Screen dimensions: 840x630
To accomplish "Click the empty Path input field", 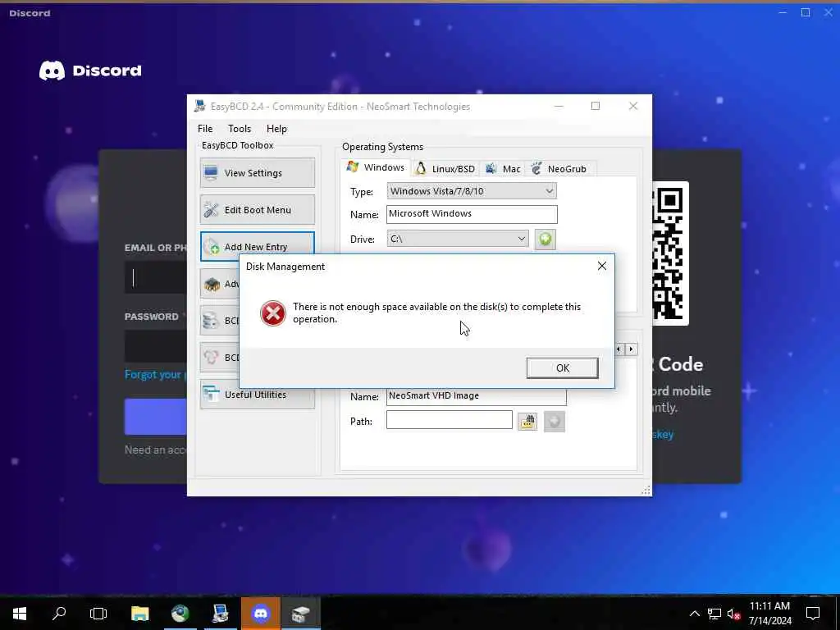I will coord(449,420).
